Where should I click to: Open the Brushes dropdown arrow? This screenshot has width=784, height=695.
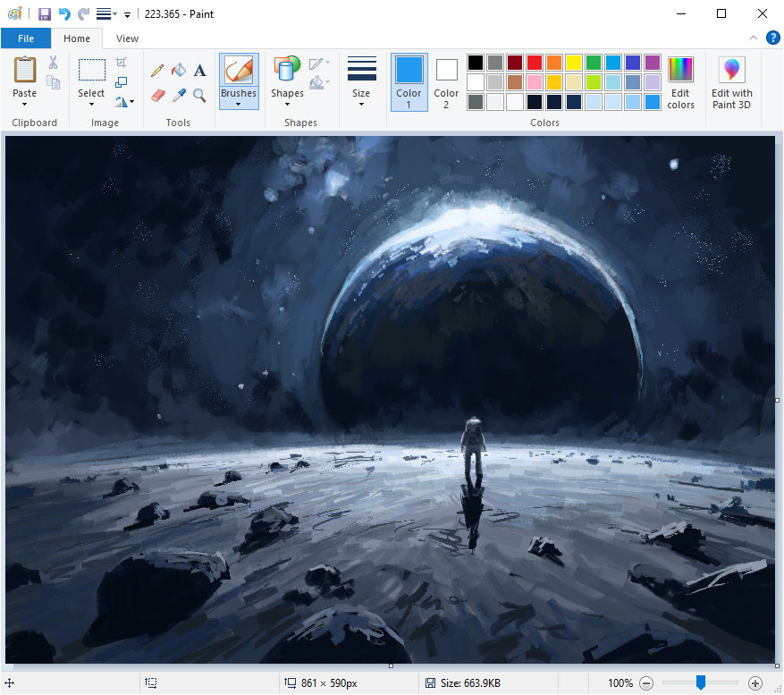239,104
